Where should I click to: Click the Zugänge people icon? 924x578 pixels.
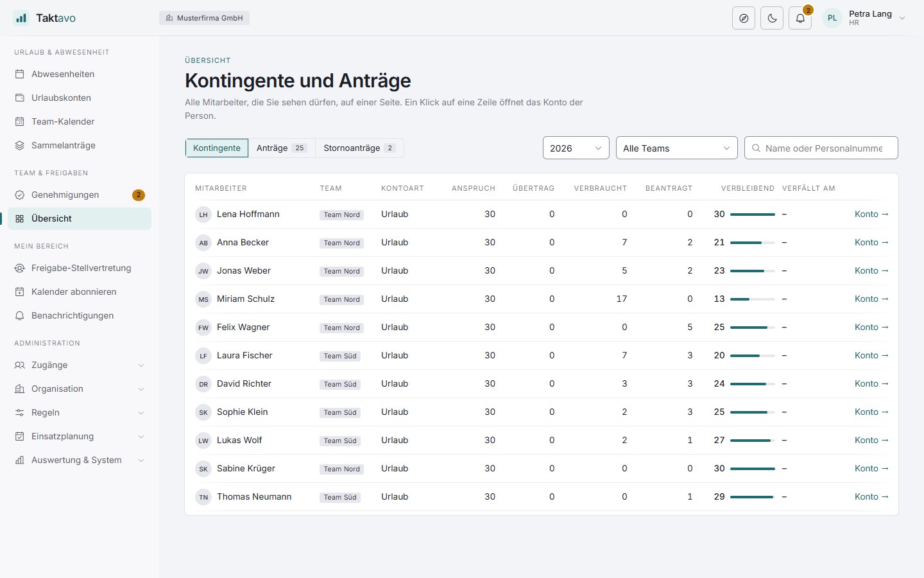click(x=20, y=365)
